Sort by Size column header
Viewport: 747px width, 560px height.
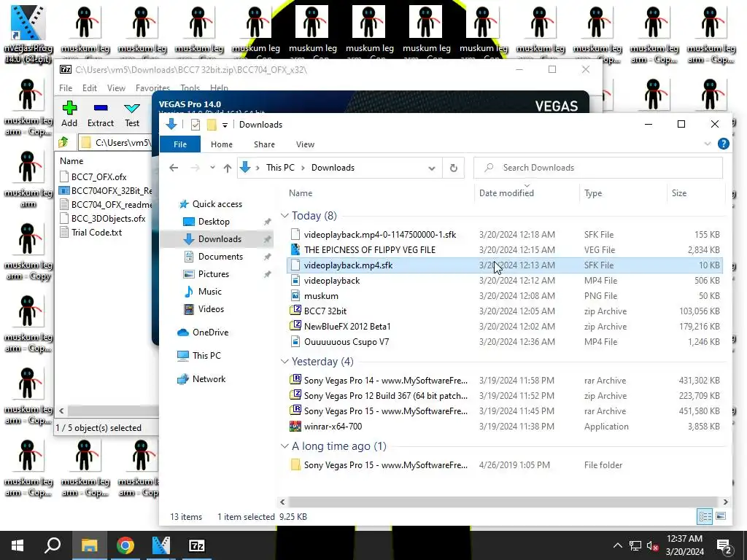[x=695, y=192]
